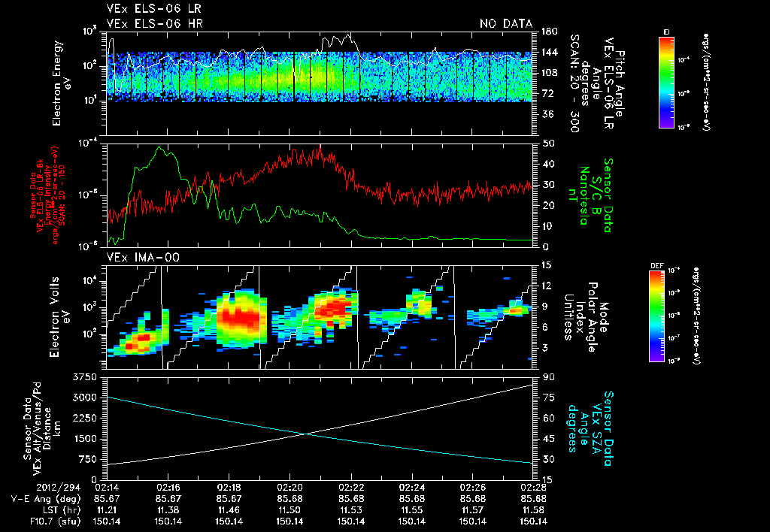
Task: Click the LST value 11.57
Action: 472,510
